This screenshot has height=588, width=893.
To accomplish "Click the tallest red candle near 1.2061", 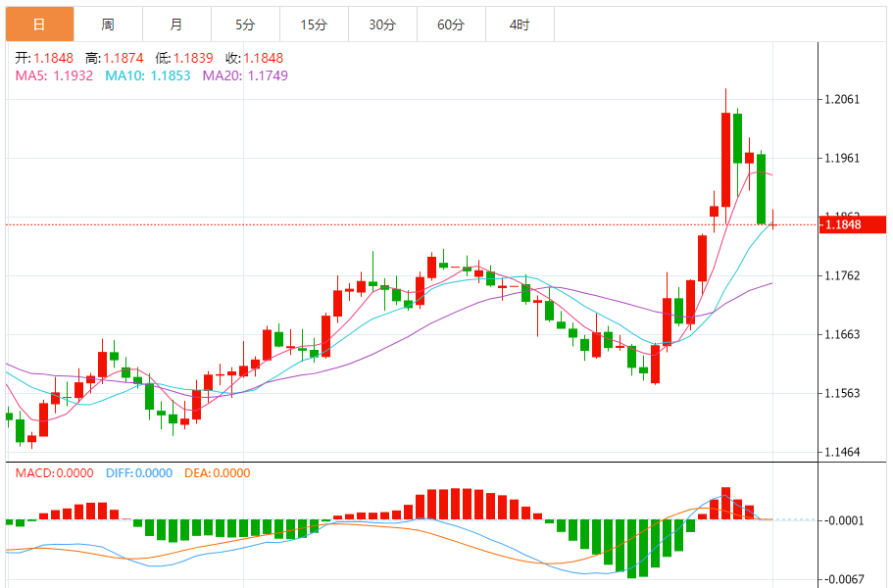I will [725, 157].
